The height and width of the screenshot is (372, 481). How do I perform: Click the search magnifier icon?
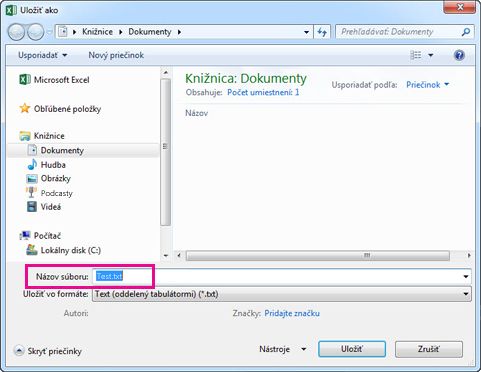pos(466,32)
